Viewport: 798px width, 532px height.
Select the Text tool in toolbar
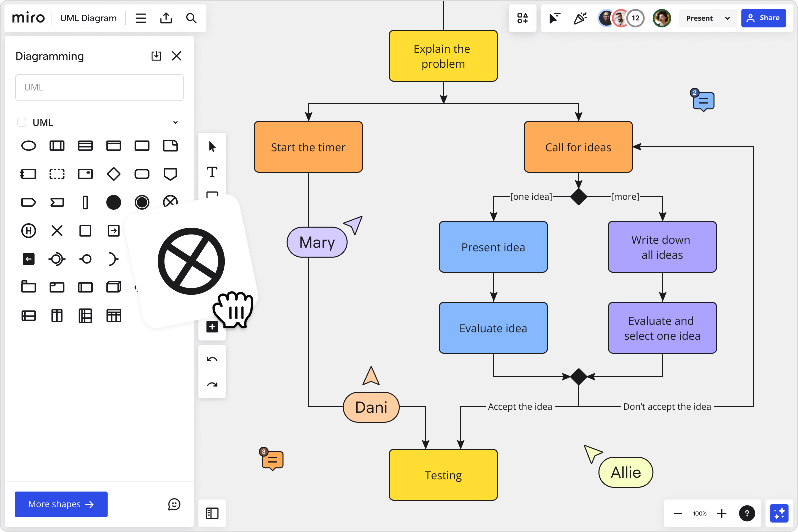click(212, 172)
